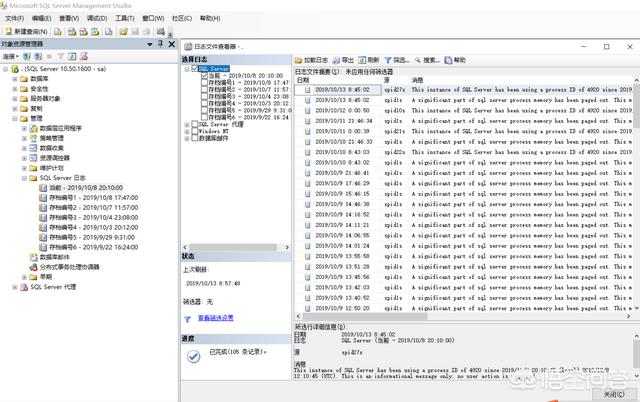The height and width of the screenshot is (402, 640).
Task: Check the 存档编号6 log checkbox in 选择日志
Action: 204,117
